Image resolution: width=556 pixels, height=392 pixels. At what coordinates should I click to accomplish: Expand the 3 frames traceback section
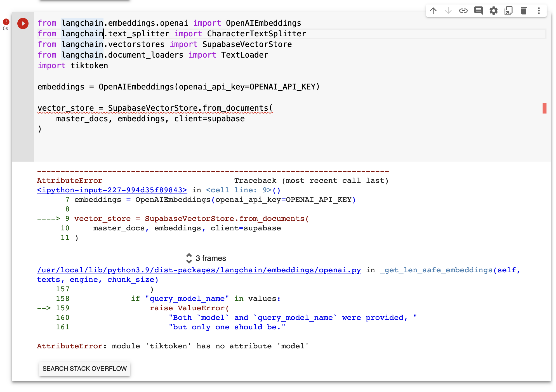click(x=211, y=258)
